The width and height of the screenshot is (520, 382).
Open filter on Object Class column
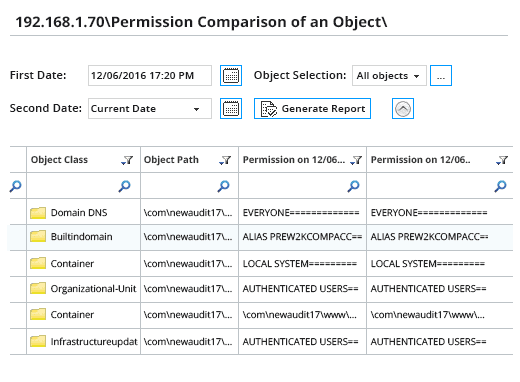[127, 160]
